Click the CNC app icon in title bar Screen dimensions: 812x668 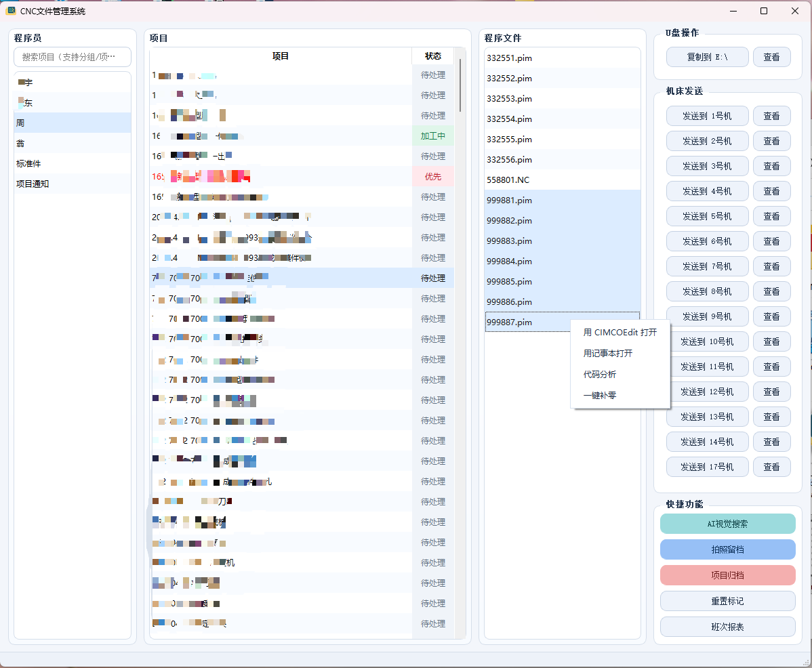10,11
